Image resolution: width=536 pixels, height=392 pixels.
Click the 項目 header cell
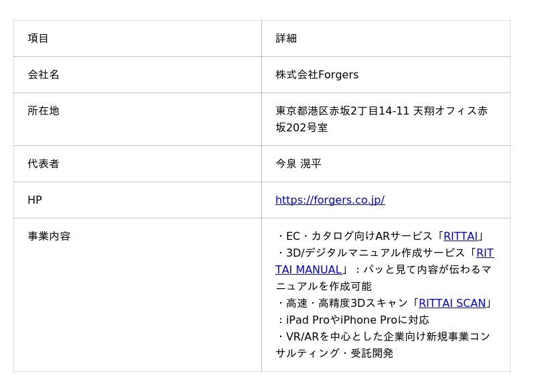pos(38,38)
